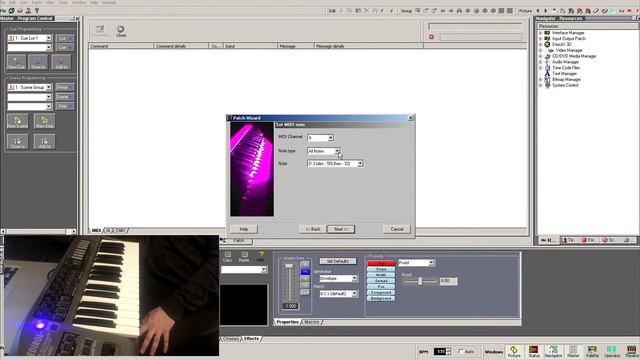The height and width of the screenshot is (360, 640).
Task: Toggle the blue Master Rate button
Action: [305, 271]
